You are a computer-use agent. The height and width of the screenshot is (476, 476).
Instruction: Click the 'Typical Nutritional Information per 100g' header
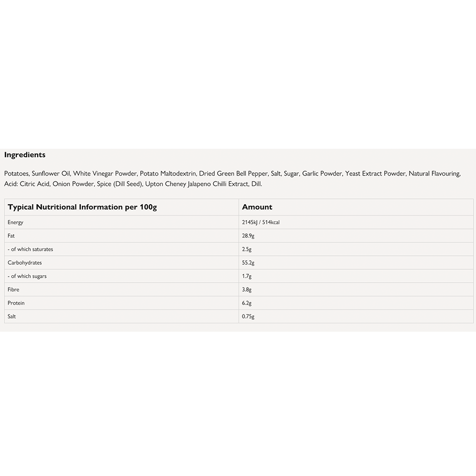tap(82, 207)
